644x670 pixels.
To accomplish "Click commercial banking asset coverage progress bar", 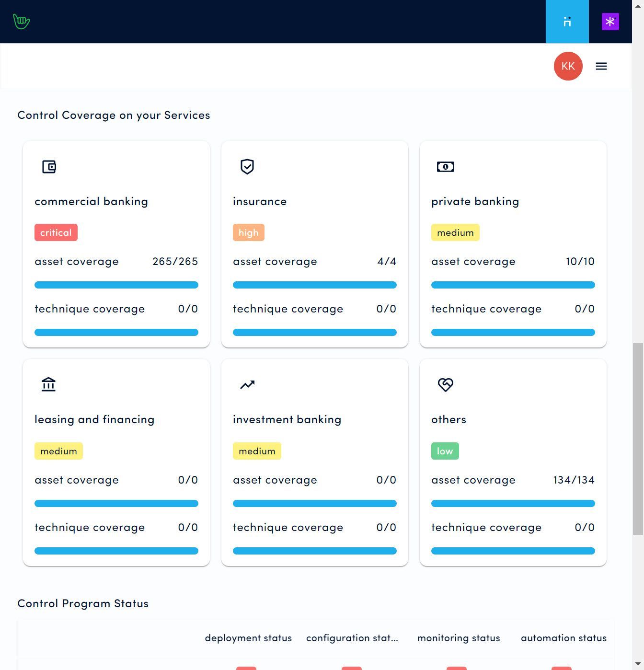I will click(116, 285).
